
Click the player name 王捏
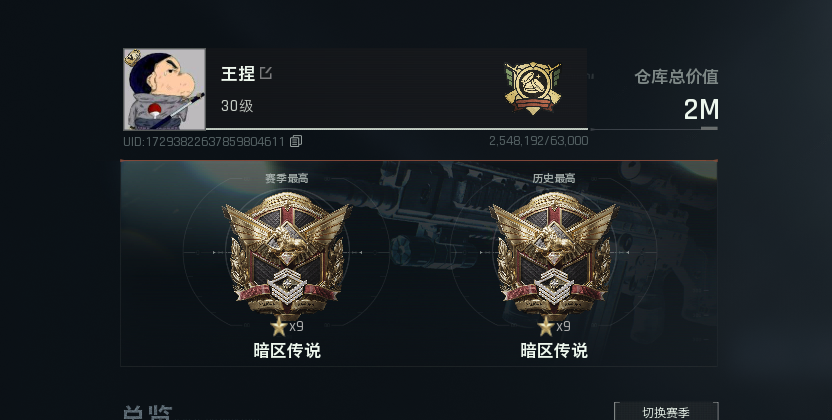[x=238, y=73]
